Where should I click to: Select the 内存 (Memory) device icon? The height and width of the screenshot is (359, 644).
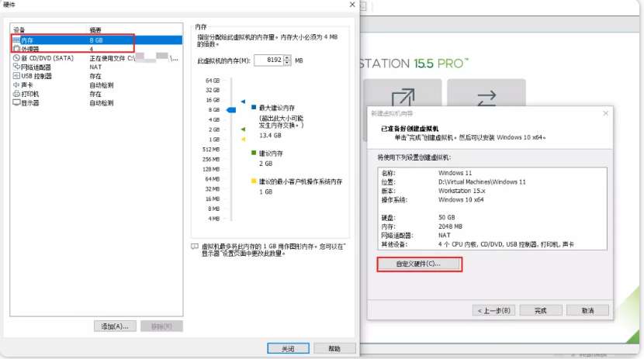[x=16, y=40]
